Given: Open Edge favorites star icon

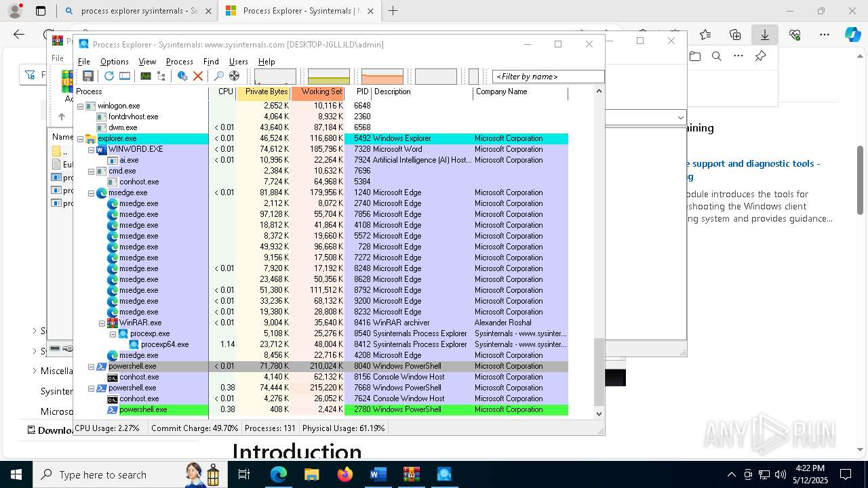Looking at the screenshot, I should pos(705,35).
